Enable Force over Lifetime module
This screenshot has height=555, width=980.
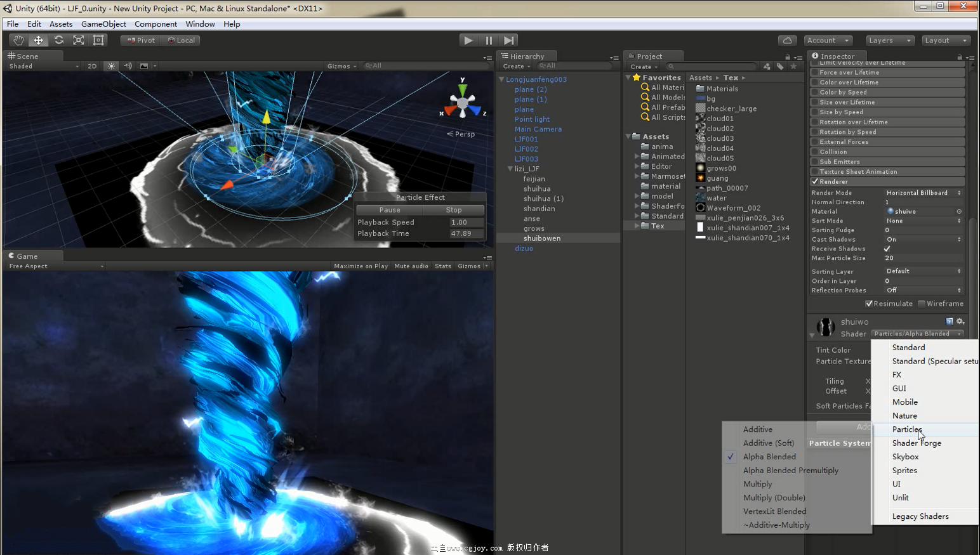(x=814, y=73)
